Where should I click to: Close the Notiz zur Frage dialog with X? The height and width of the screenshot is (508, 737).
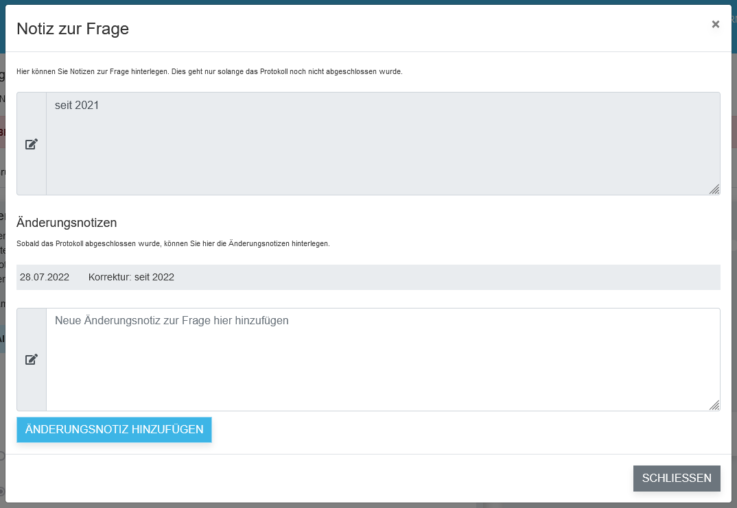point(715,24)
